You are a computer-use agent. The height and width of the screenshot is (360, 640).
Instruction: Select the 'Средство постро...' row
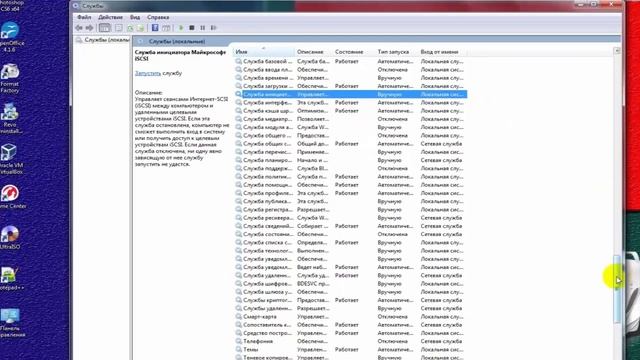point(350,333)
